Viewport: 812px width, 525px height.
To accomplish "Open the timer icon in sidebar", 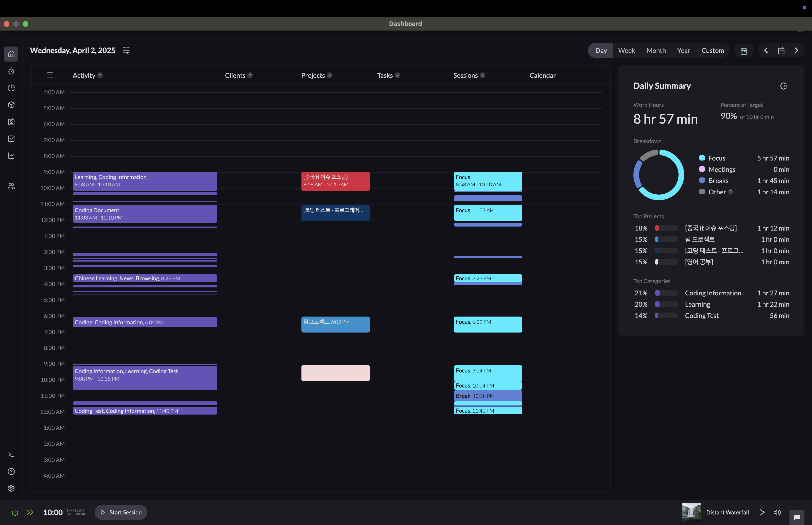I will point(11,71).
